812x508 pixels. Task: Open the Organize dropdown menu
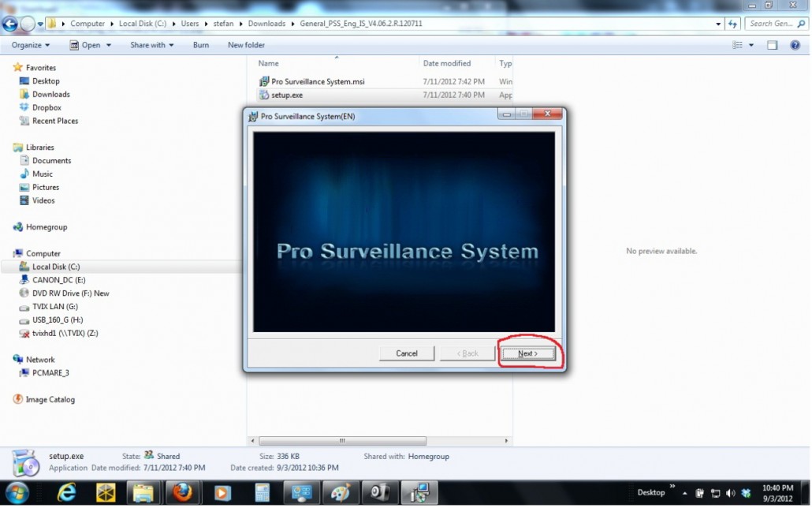pyautogui.click(x=31, y=45)
